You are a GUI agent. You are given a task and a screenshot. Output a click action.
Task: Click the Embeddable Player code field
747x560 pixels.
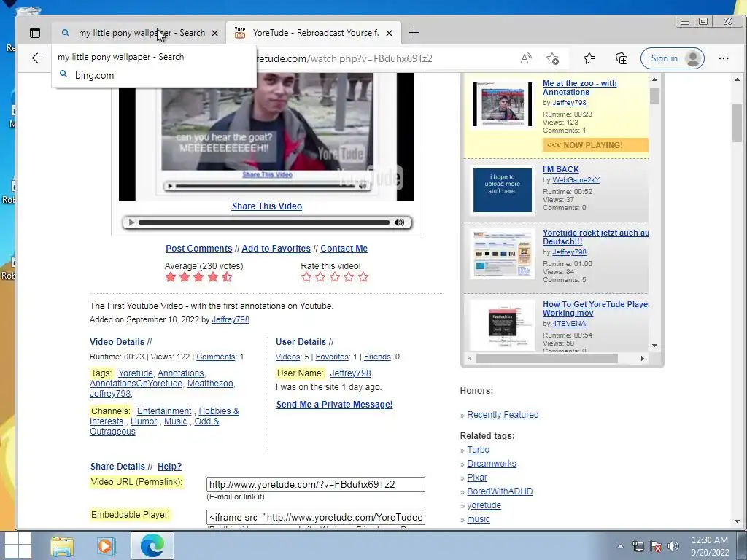click(315, 517)
